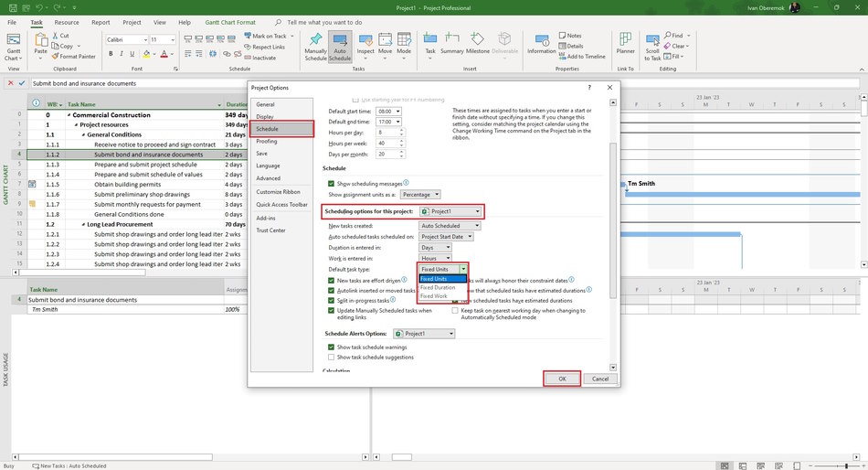The image size is (868, 470).
Task: Open the Planner link button
Action: 626,44
